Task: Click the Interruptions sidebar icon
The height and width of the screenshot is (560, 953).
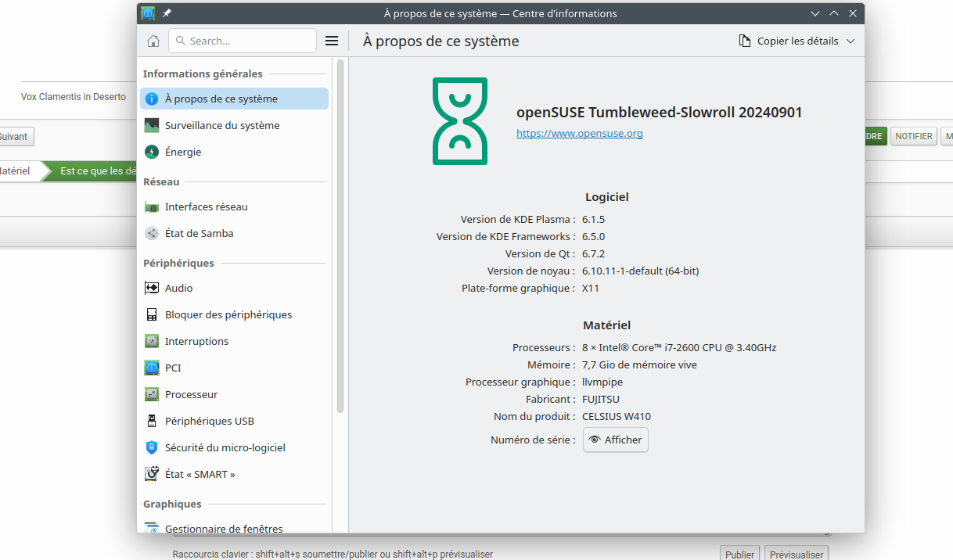Action: [152, 341]
